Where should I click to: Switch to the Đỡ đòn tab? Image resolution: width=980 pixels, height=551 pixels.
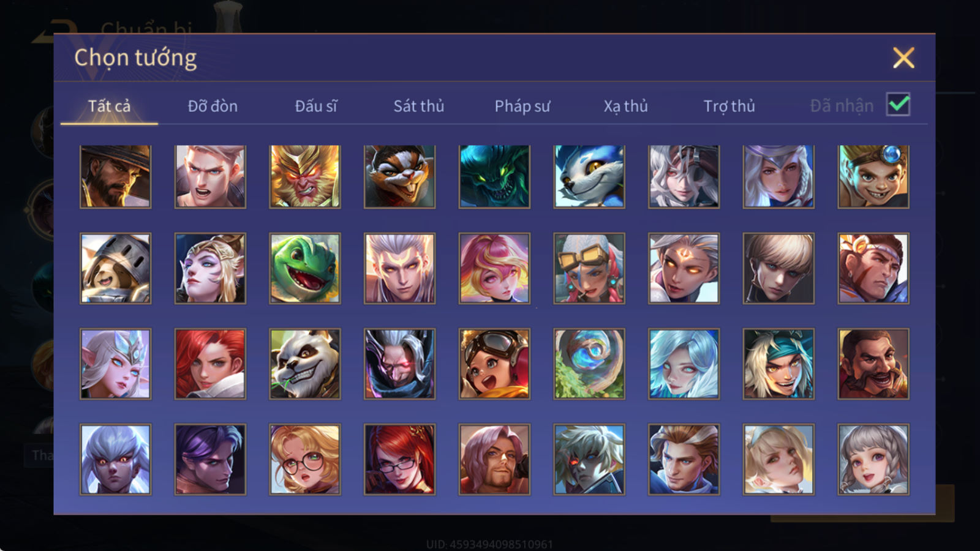point(213,106)
